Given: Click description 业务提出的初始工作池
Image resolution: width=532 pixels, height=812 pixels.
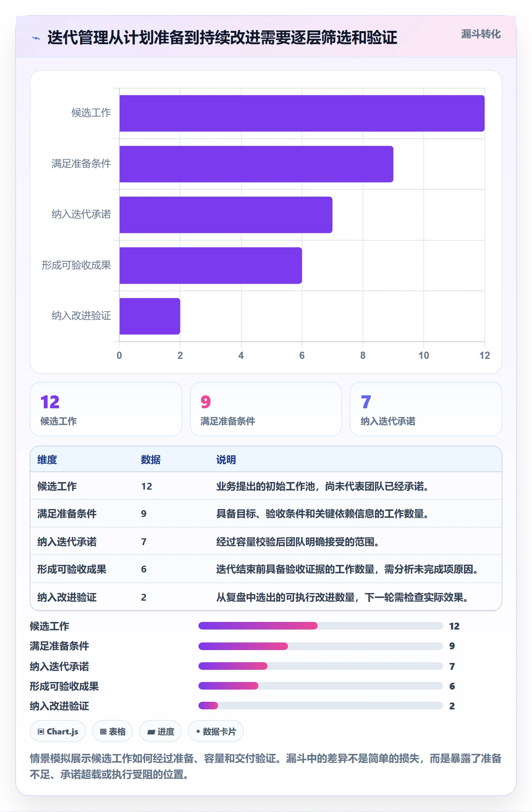Looking at the screenshot, I should pyautogui.click(x=323, y=486).
